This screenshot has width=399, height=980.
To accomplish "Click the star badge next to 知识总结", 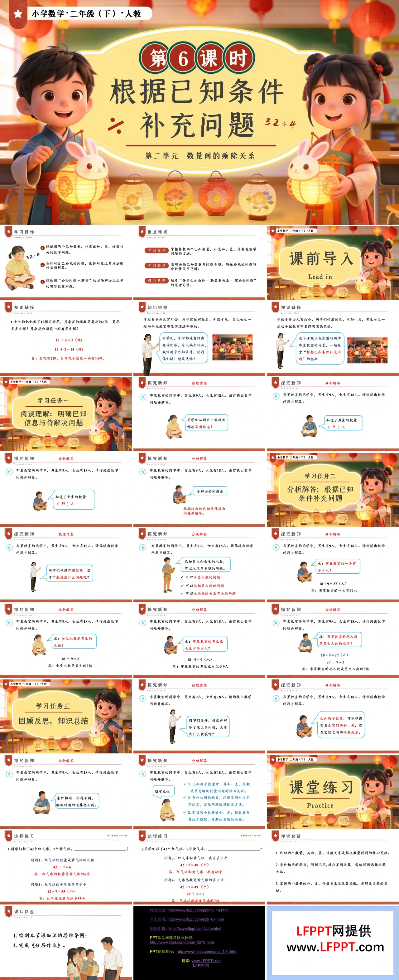I will point(276,836).
